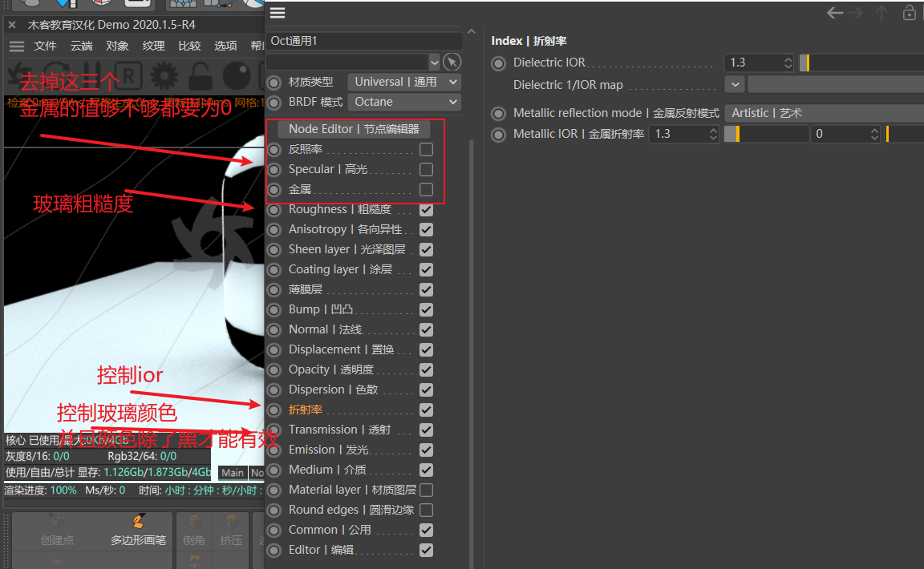Open the 纹理 menu
Image resolution: width=924 pixels, height=569 pixels.
coord(153,46)
